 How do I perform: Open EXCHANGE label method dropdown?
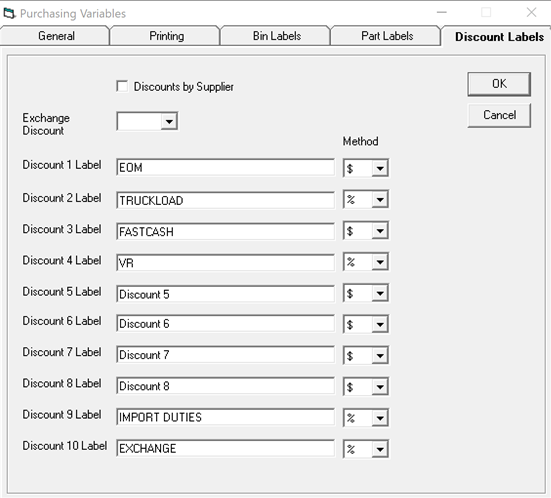[x=380, y=449]
